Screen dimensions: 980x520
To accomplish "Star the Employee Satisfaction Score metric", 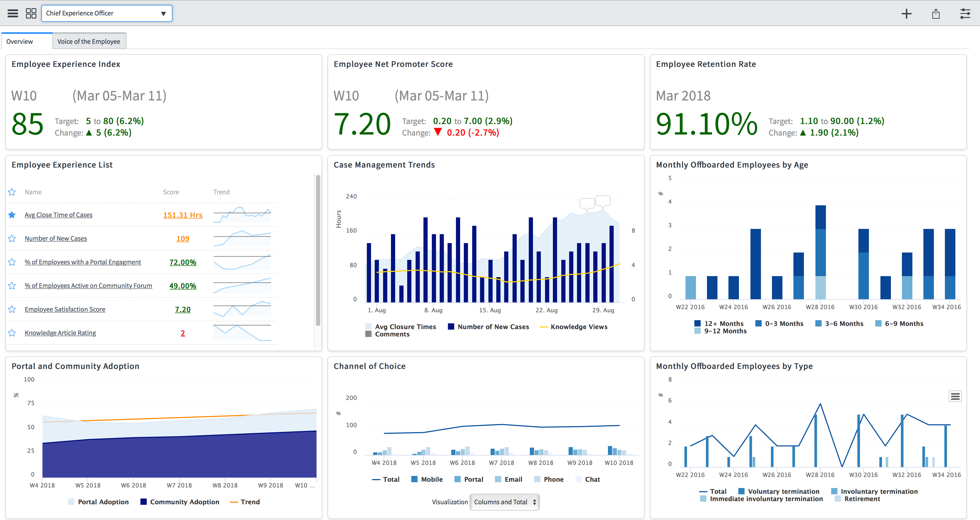I will coord(12,309).
